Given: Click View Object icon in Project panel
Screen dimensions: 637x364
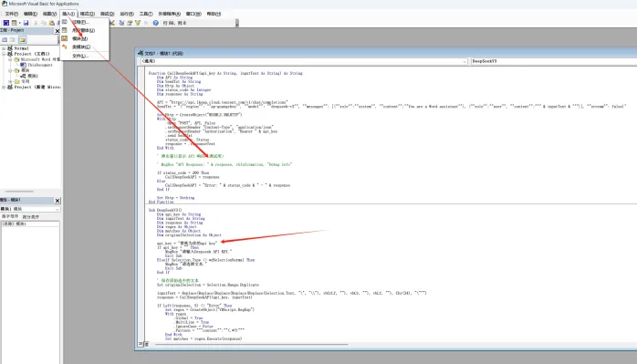Looking at the screenshot, I should 13,39.
